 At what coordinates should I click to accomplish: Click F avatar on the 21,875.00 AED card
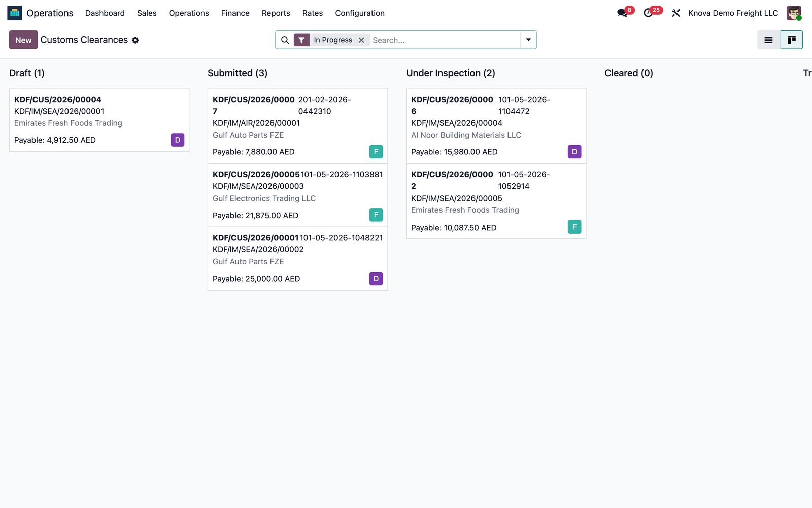click(x=376, y=215)
